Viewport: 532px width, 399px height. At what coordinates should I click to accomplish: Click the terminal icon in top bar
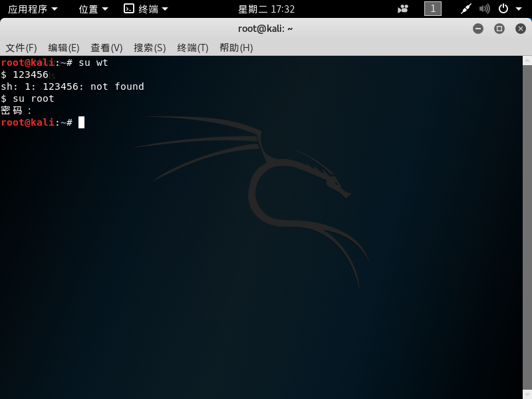[x=129, y=9]
